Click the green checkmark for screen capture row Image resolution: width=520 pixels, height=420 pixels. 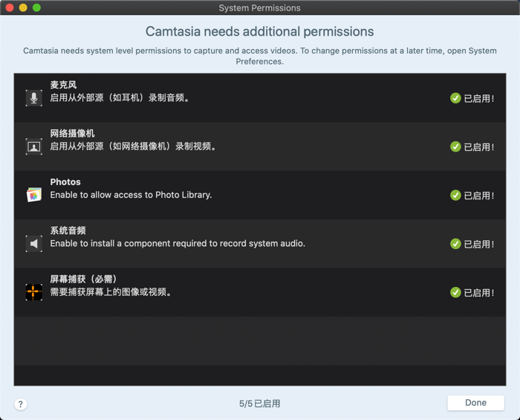click(x=455, y=292)
